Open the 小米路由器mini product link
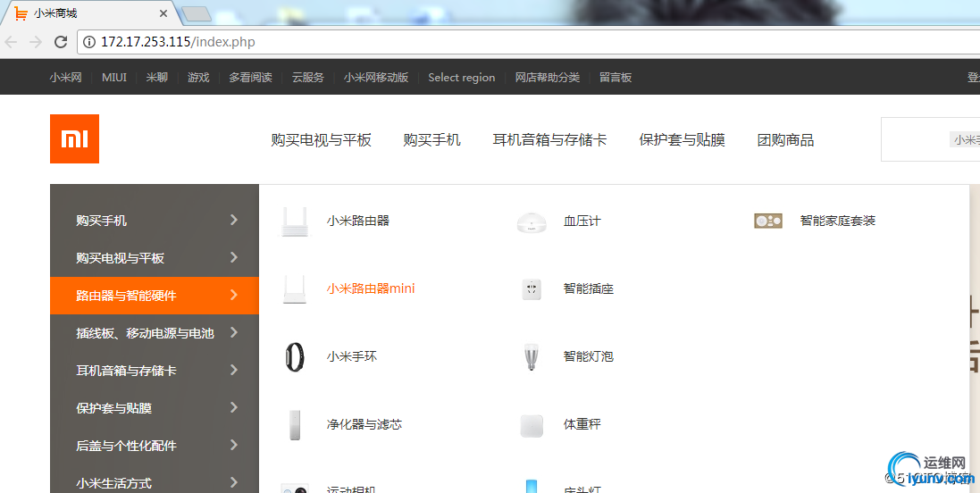980x493 pixels. pyautogui.click(x=371, y=288)
